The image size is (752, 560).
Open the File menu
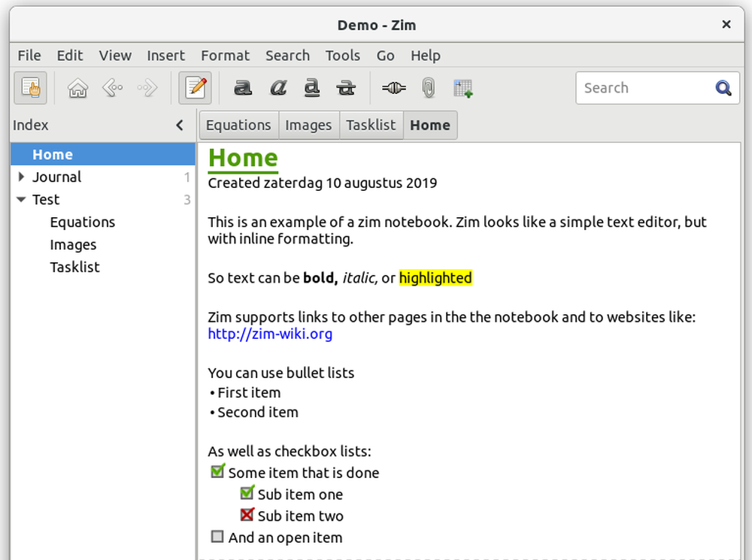pyautogui.click(x=29, y=56)
